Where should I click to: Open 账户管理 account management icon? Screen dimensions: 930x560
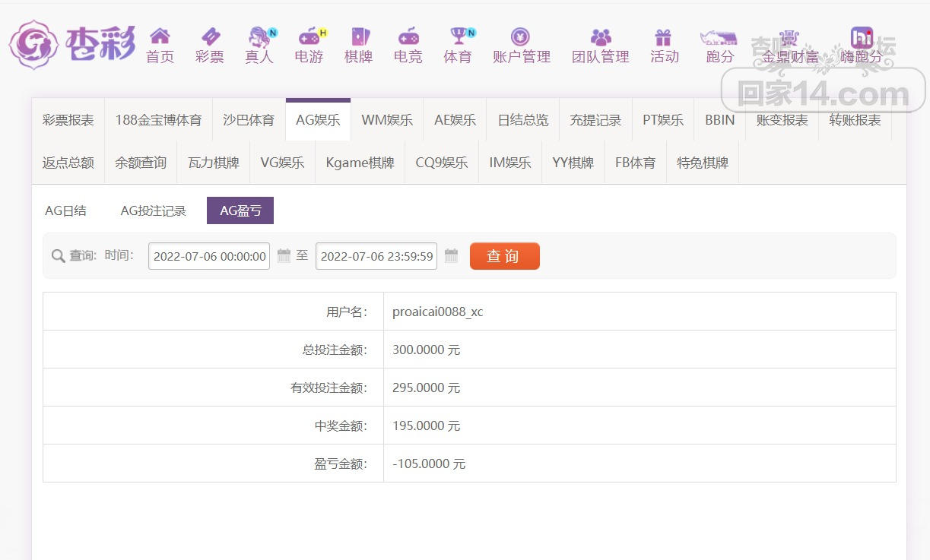click(x=521, y=36)
